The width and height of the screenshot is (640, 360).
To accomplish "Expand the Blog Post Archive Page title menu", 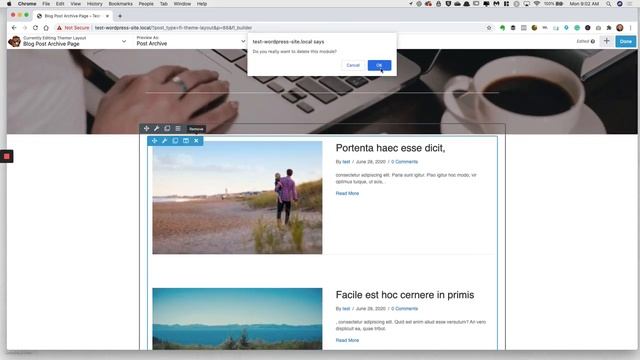I will pyautogui.click(x=124, y=41).
